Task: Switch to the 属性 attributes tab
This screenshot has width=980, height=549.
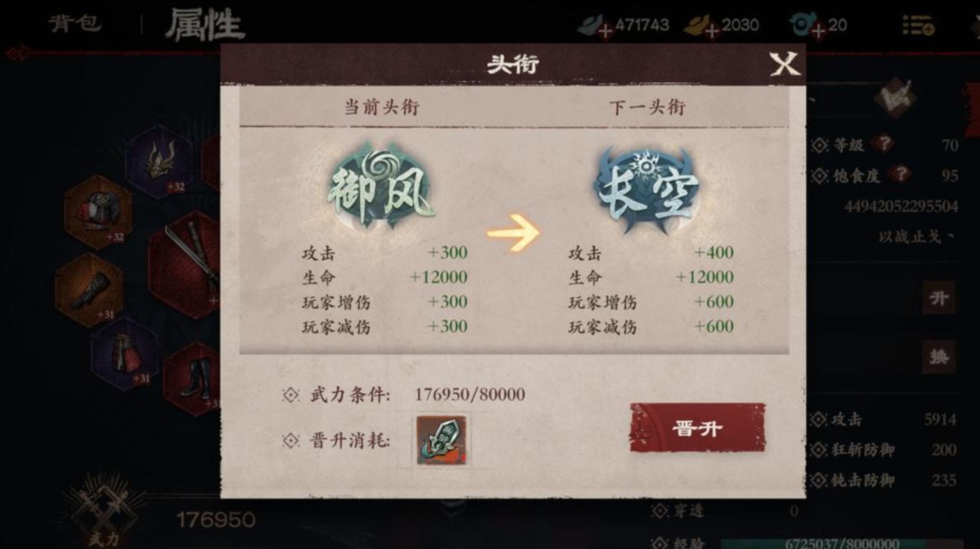Action: tap(204, 24)
